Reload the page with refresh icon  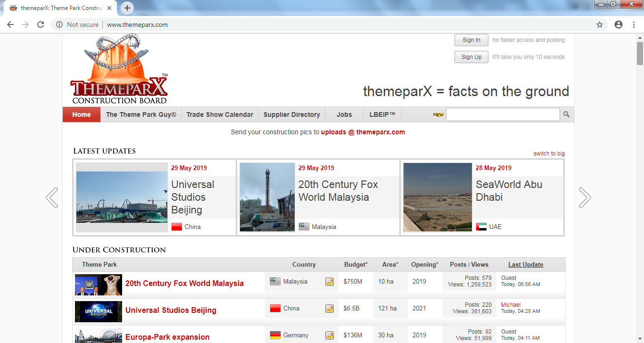pos(41,24)
